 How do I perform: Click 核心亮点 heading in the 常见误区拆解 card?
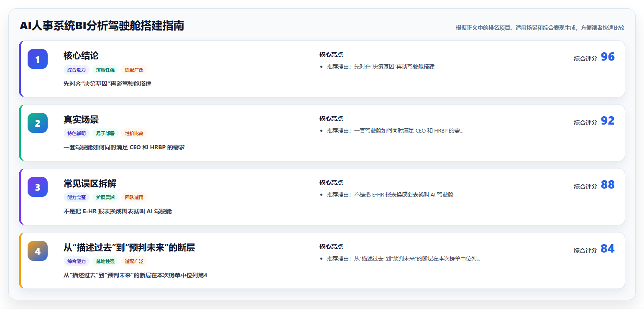coord(331,182)
